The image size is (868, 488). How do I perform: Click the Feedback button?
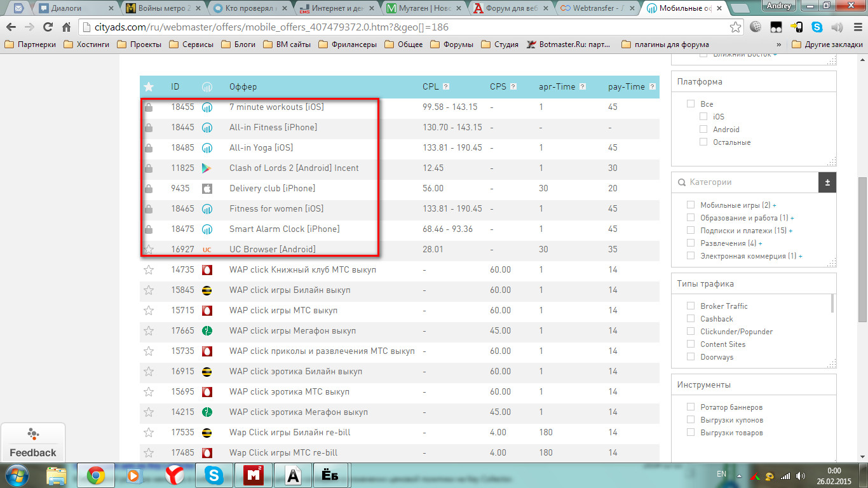(x=33, y=442)
